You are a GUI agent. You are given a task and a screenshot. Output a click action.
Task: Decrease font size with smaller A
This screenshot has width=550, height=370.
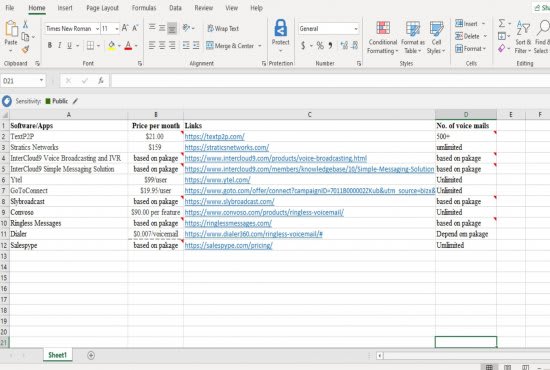135,28
